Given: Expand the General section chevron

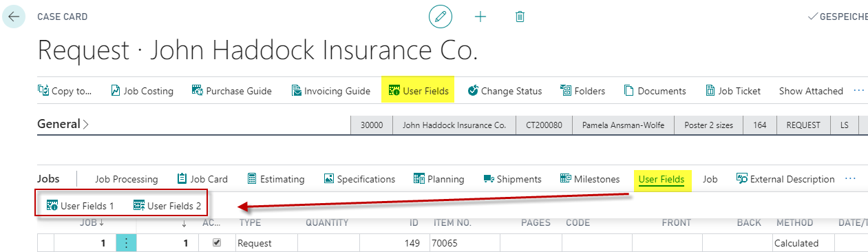Looking at the screenshot, I should tap(86, 125).
